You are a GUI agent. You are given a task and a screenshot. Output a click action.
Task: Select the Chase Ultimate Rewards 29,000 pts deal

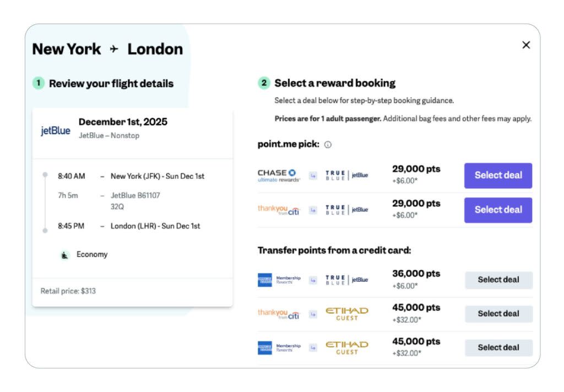click(498, 176)
